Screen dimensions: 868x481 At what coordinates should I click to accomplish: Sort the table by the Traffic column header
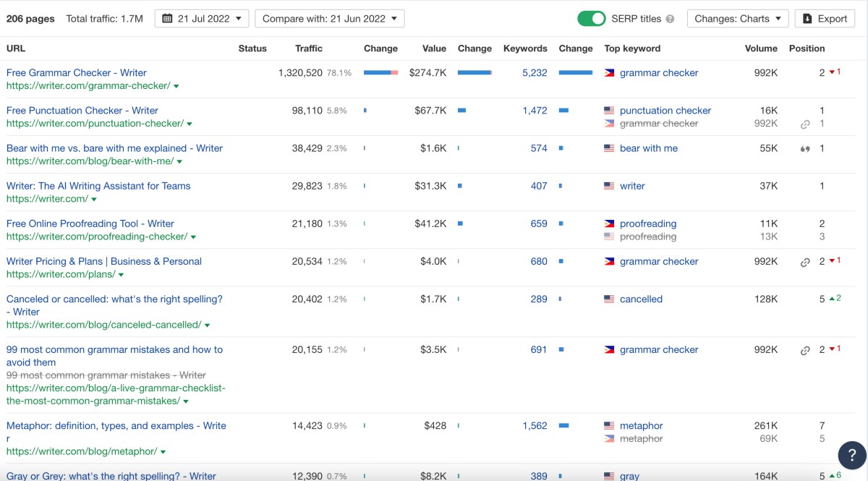tap(309, 48)
